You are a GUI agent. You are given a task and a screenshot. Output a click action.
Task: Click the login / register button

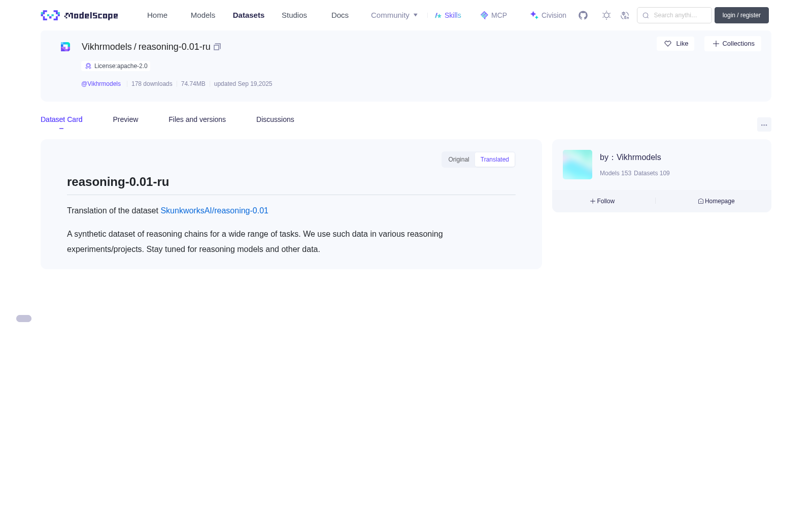click(741, 15)
